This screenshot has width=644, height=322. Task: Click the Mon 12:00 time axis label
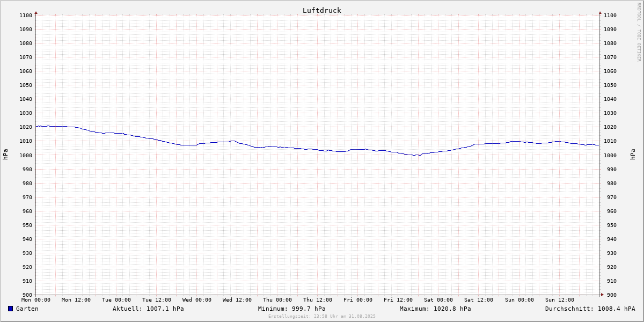76,300
